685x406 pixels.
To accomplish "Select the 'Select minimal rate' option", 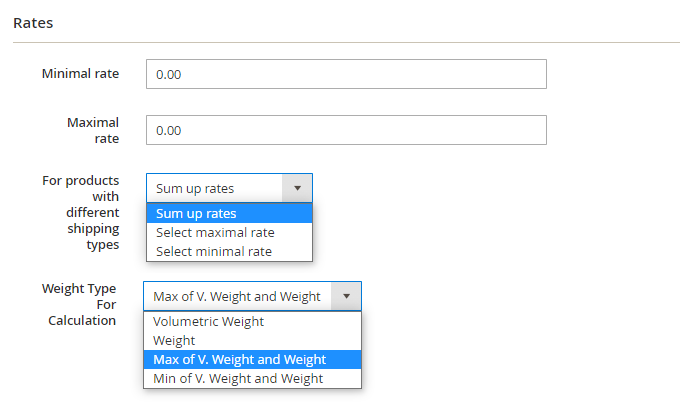I will pyautogui.click(x=229, y=251).
